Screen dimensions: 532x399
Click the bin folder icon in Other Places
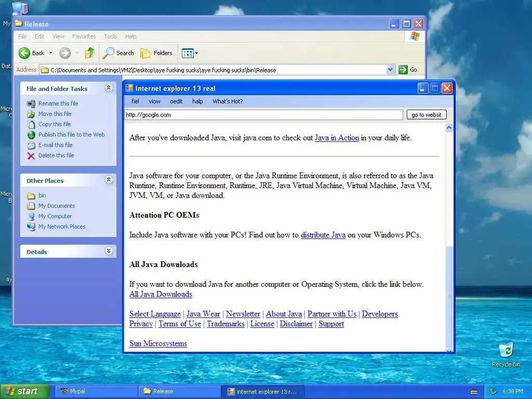tap(31, 196)
